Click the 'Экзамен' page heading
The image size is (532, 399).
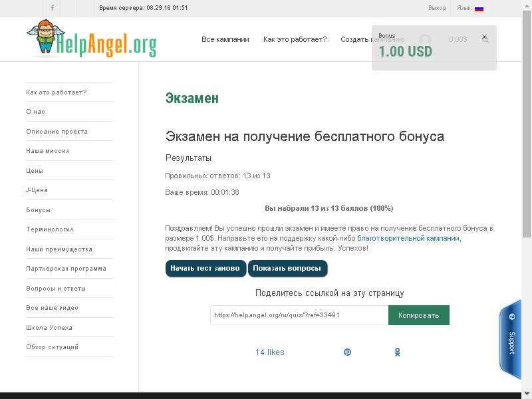[192, 98]
